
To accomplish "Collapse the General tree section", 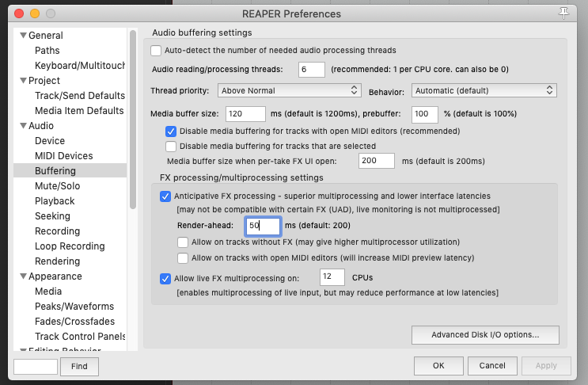I will (23, 36).
